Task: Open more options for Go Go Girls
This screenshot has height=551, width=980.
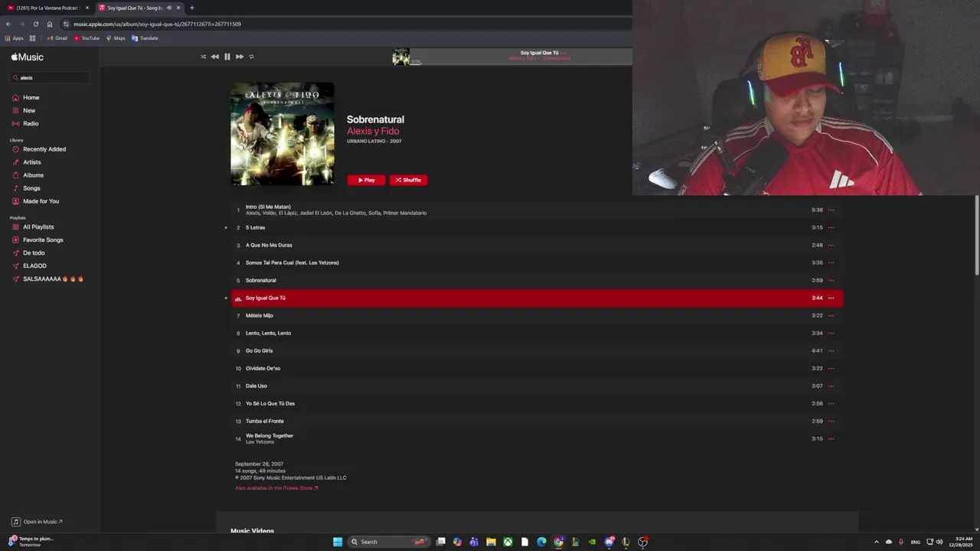Action: click(x=831, y=350)
